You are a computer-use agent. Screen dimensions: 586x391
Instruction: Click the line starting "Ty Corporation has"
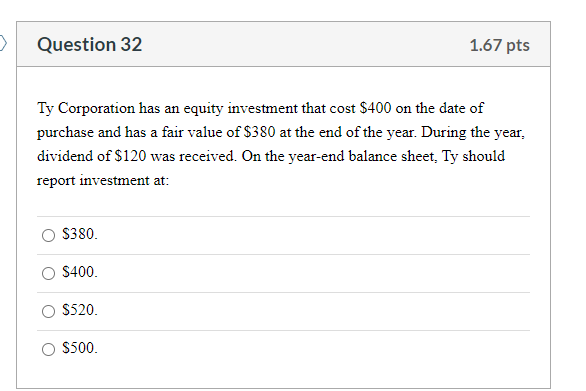(260, 108)
